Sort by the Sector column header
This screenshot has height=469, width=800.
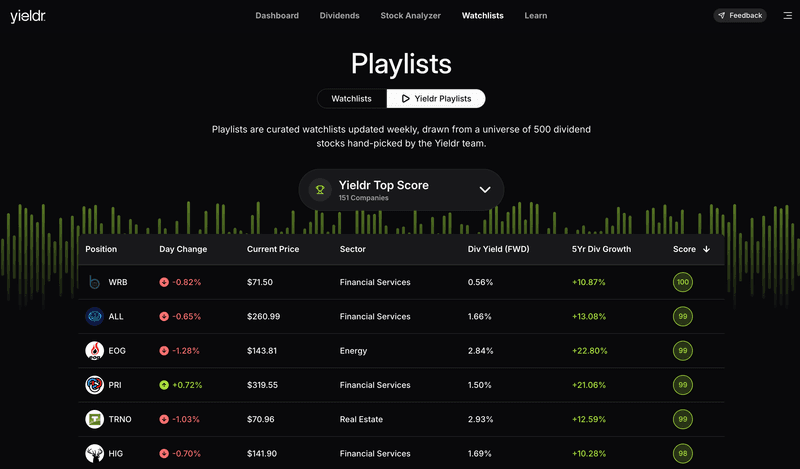click(353, 249)
